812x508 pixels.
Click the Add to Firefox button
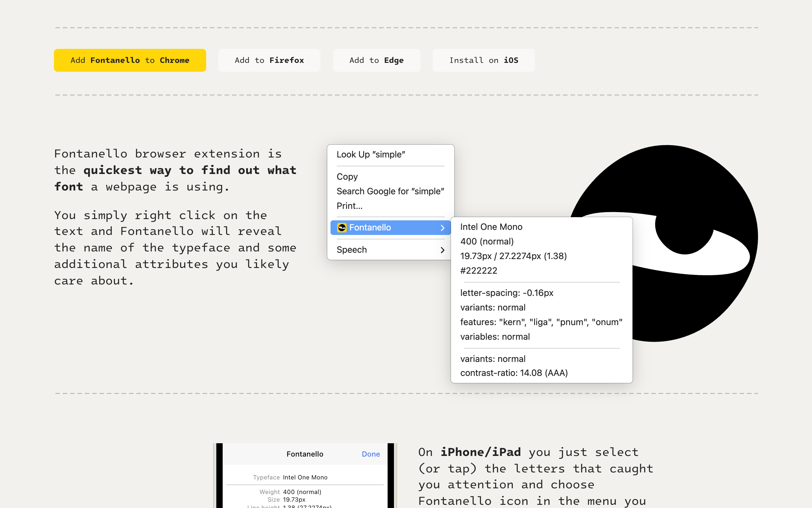269,60
